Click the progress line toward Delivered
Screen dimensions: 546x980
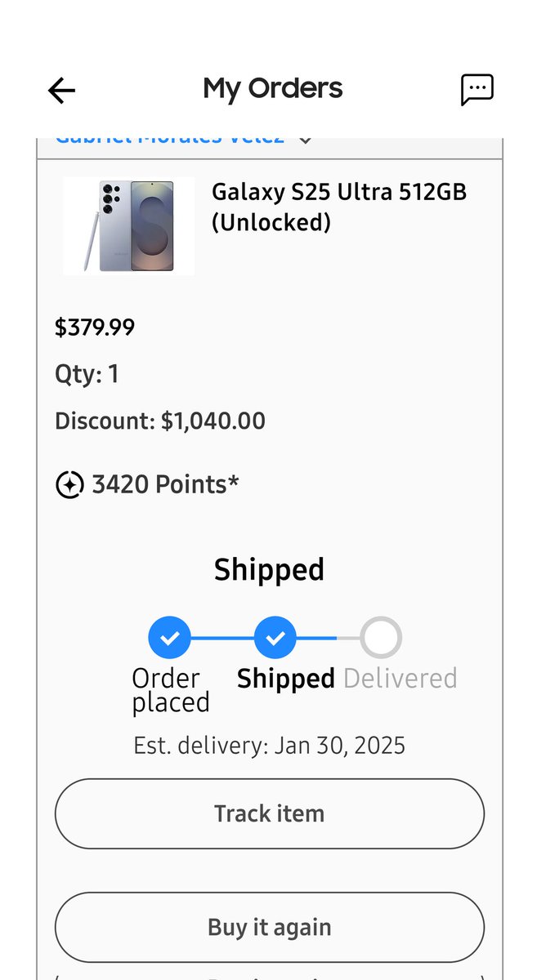click(328, 638)
